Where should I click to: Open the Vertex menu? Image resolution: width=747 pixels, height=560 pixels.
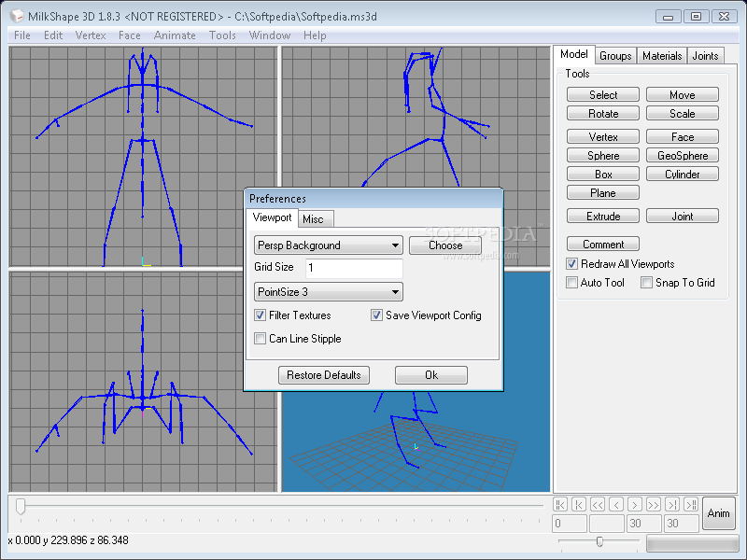[x=91, y=35]
